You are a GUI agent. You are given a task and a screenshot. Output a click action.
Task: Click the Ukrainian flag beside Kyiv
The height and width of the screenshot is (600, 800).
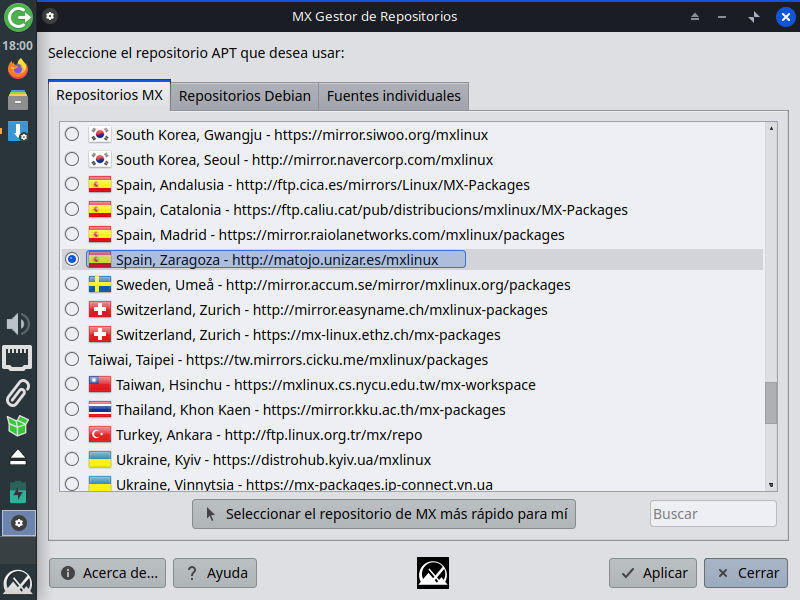[x=99, y=460]
